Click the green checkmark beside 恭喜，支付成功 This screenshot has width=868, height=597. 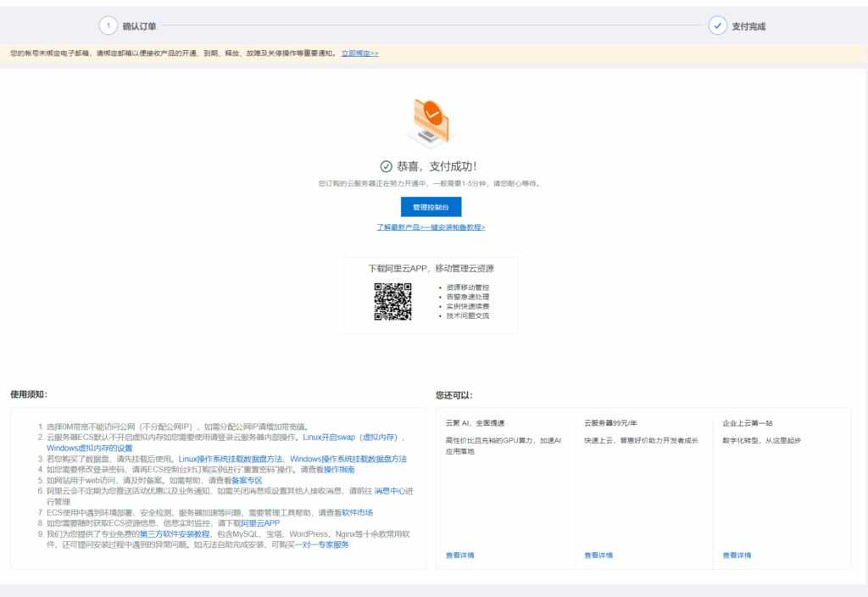coord(386,167)
